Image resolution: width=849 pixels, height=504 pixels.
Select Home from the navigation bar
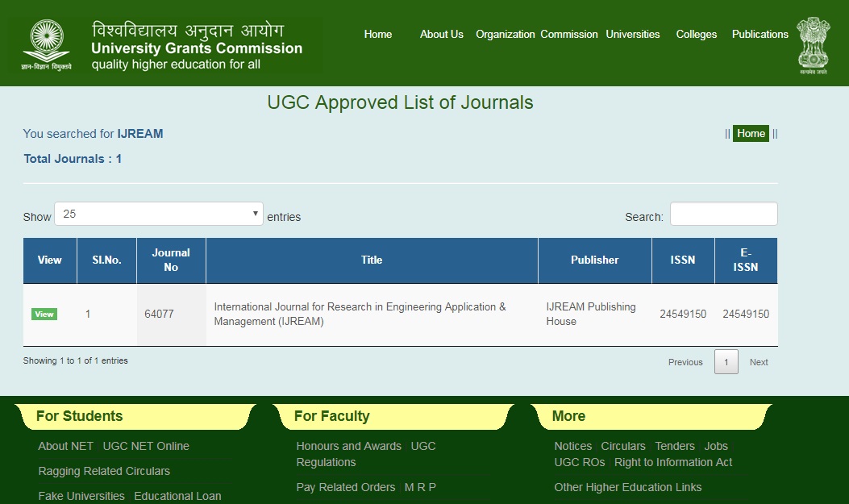click(x=377, y=34)
